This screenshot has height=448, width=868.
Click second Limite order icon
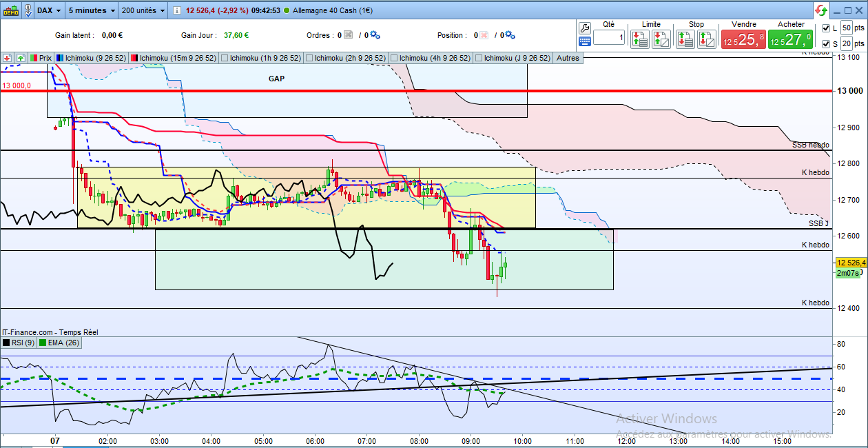661,39
